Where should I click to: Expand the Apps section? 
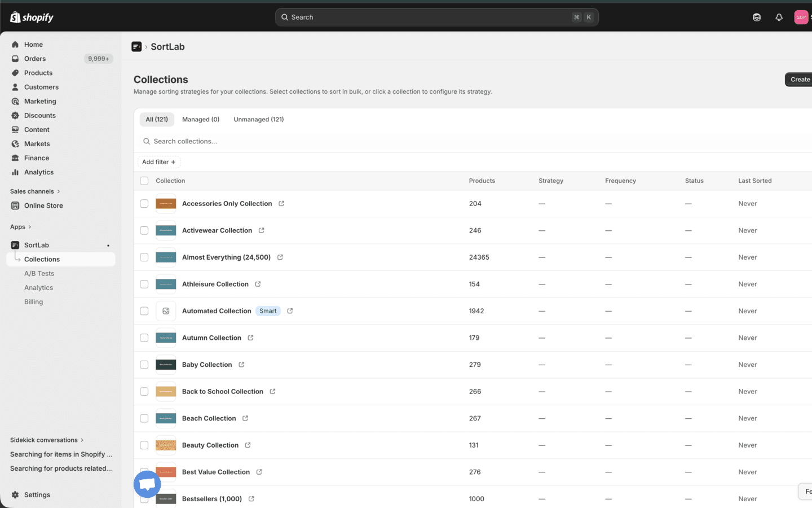click(21, 227)
